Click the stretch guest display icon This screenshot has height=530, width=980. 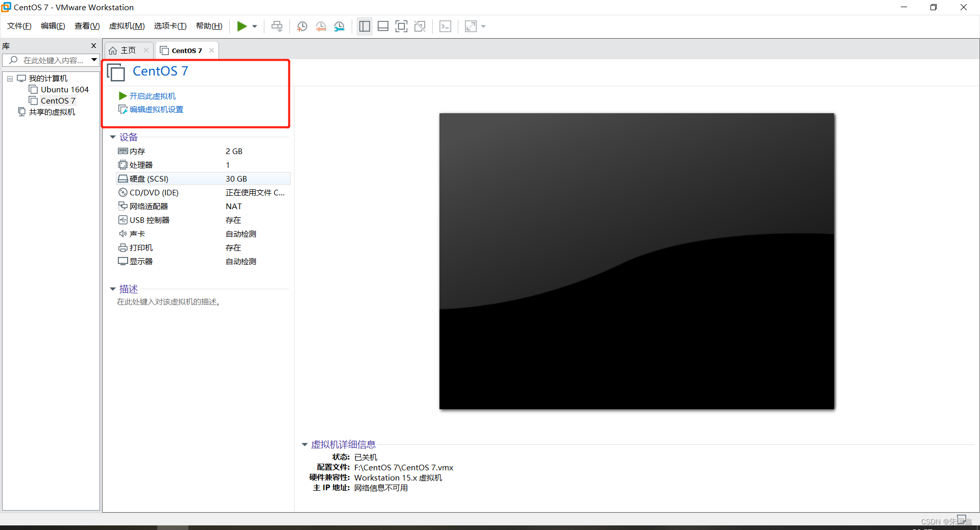(x=471, y=26)
